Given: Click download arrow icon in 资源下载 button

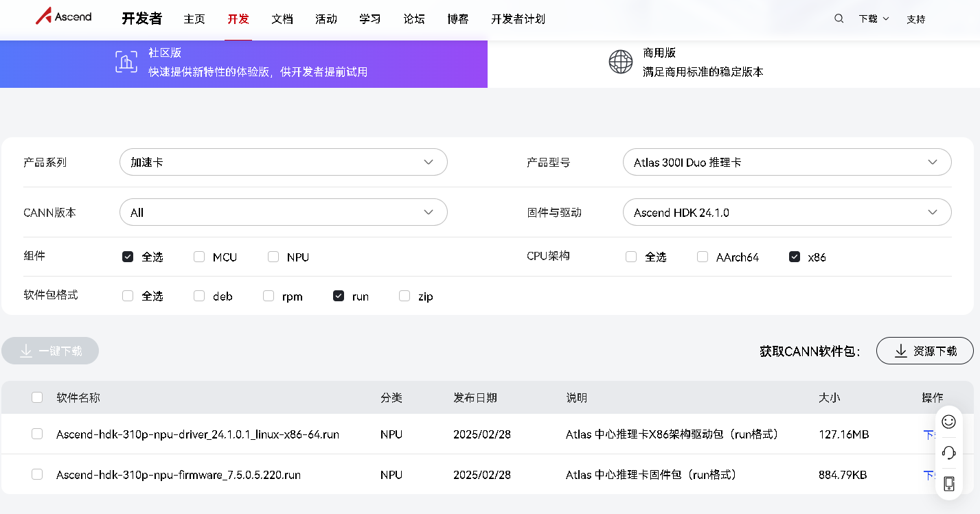Looking at the screenshot, I should coord(901,351).
